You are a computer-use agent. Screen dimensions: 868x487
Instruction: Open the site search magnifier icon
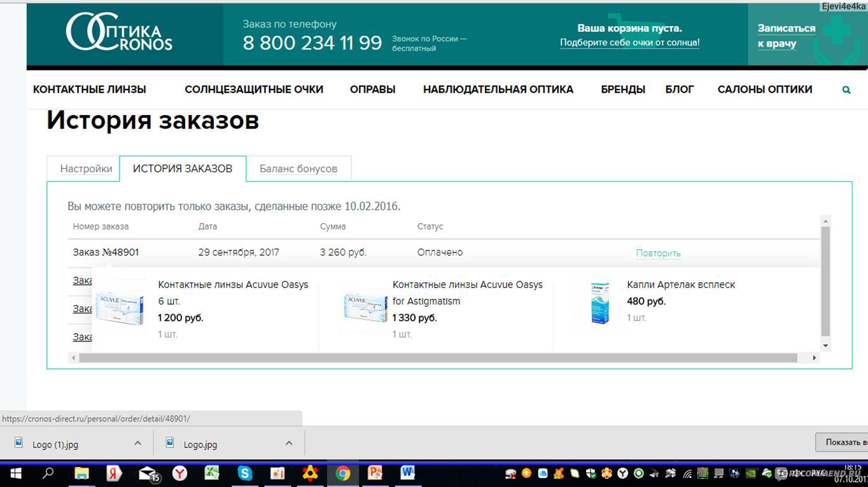846,90
